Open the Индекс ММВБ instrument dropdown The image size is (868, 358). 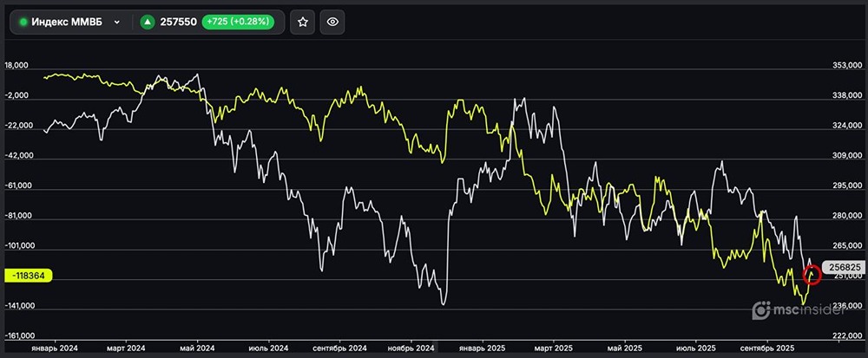point(116,23)
